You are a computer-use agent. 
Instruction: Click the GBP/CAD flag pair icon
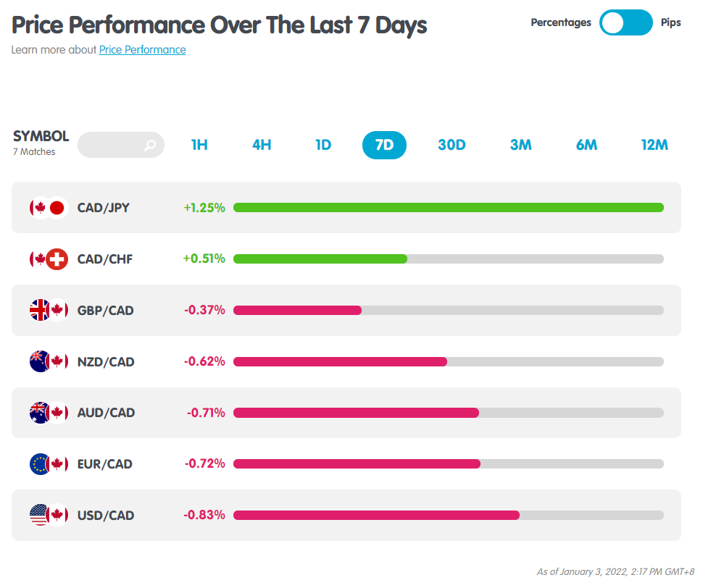49,310
